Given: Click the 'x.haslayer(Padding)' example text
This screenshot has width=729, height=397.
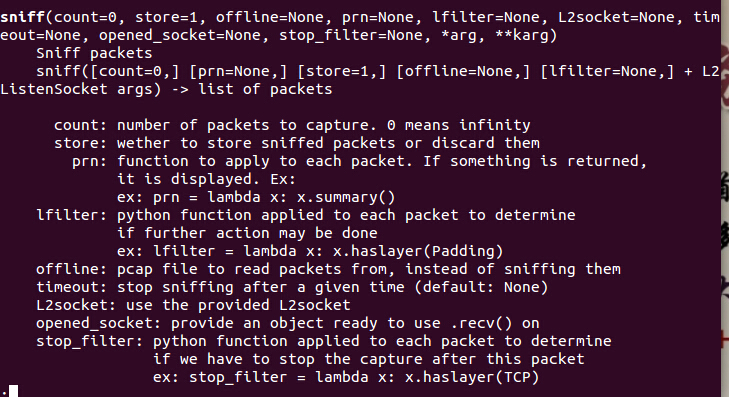Looking at the screenshot, I should [x=418, y=251].
